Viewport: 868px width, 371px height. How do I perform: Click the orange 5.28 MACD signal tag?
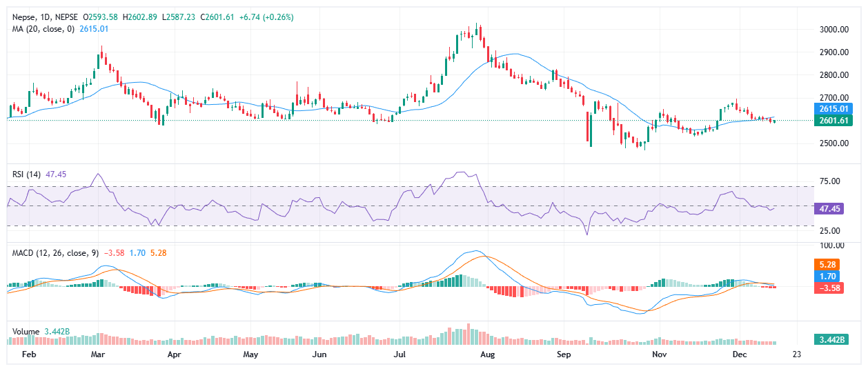(x=829, y=264)
